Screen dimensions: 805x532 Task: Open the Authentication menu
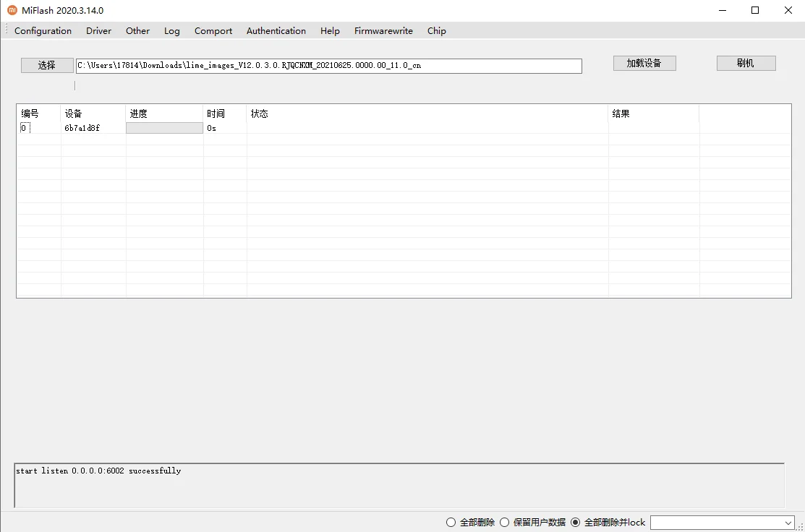click(x=276, y=30)
